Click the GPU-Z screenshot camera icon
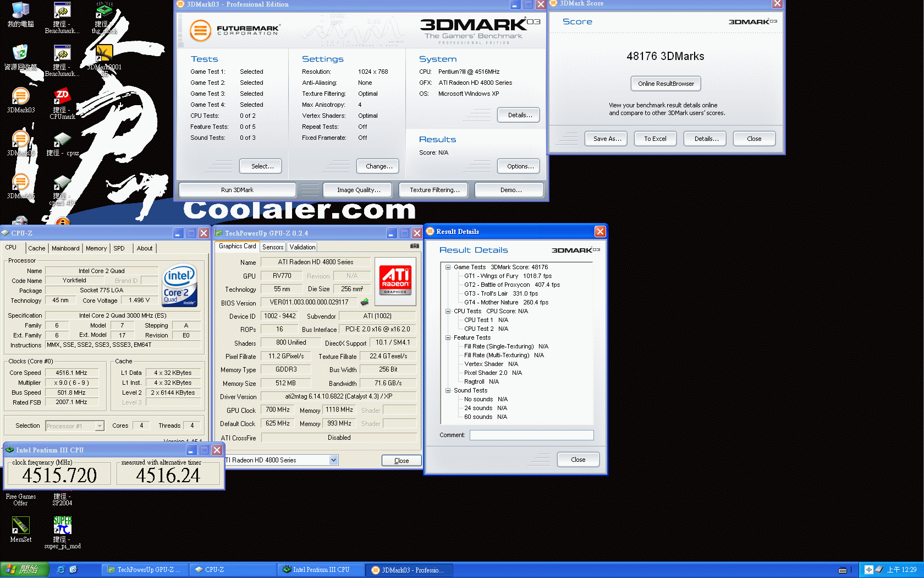 (415, 246)
